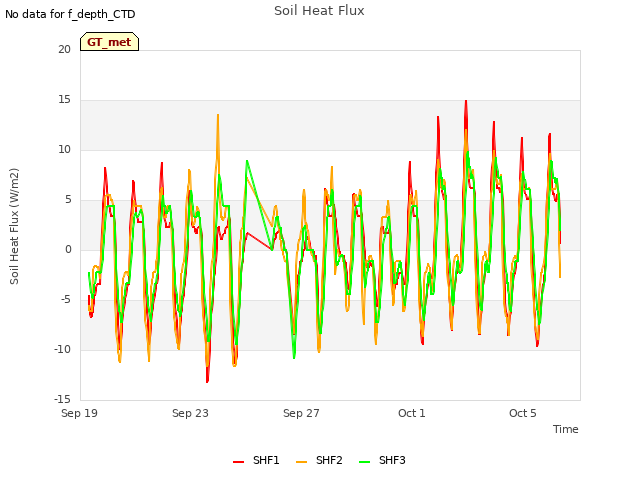The image size is (640, 480).
Task: Click the 15 y-axis tick label
Action: [x=64, y=100]
